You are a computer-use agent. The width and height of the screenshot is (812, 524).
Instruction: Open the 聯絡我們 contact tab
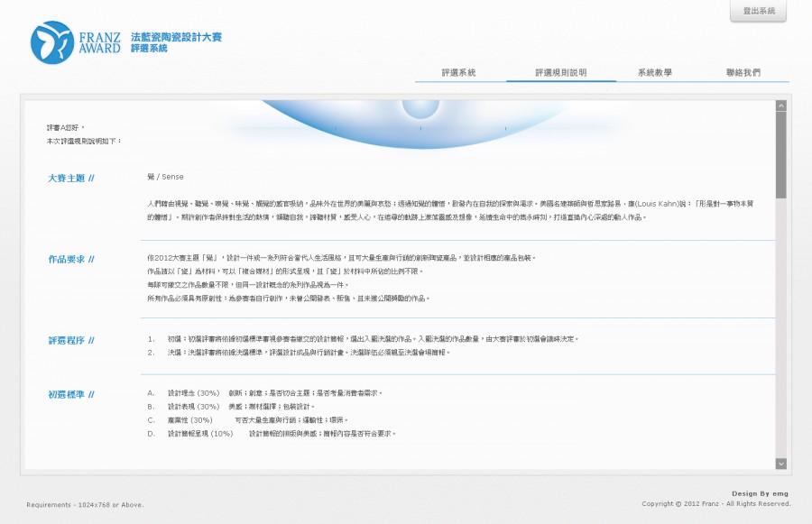743,72
